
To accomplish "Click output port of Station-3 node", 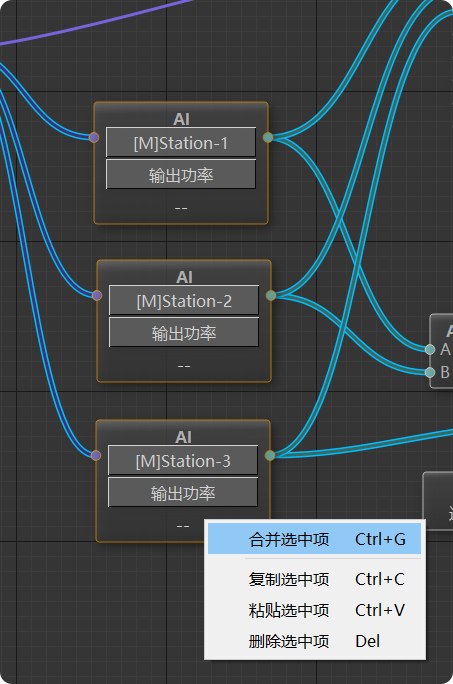I will (x=270, y=455).
